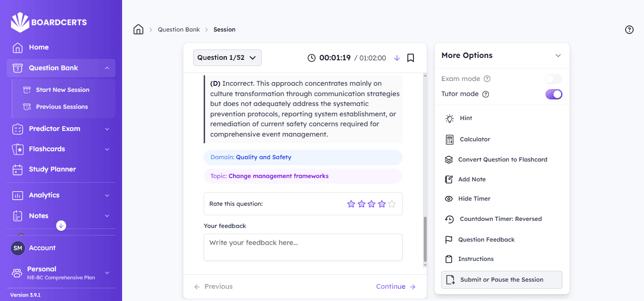644x301 pixels.
Task: Convert Question to Flashcard
Action: [x=502, y=160]
